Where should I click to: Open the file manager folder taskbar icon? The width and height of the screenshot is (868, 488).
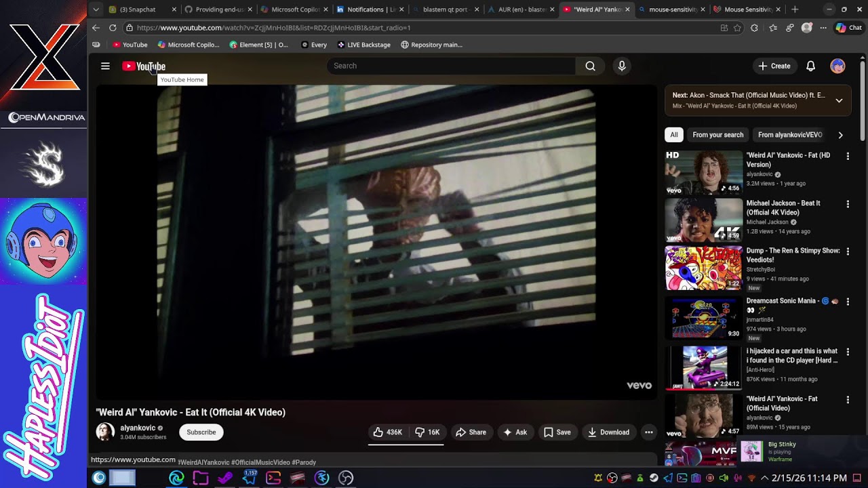[201, 478]
